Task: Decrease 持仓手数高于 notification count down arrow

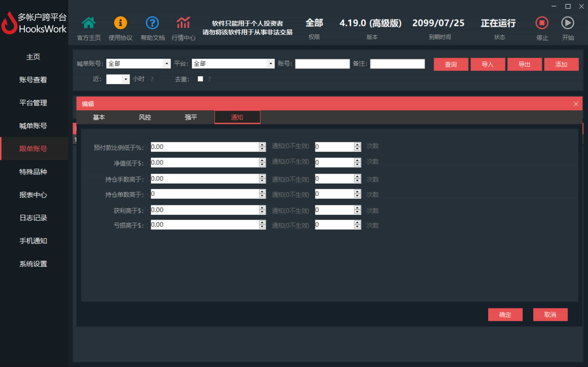Action: [x=357, y=181]
